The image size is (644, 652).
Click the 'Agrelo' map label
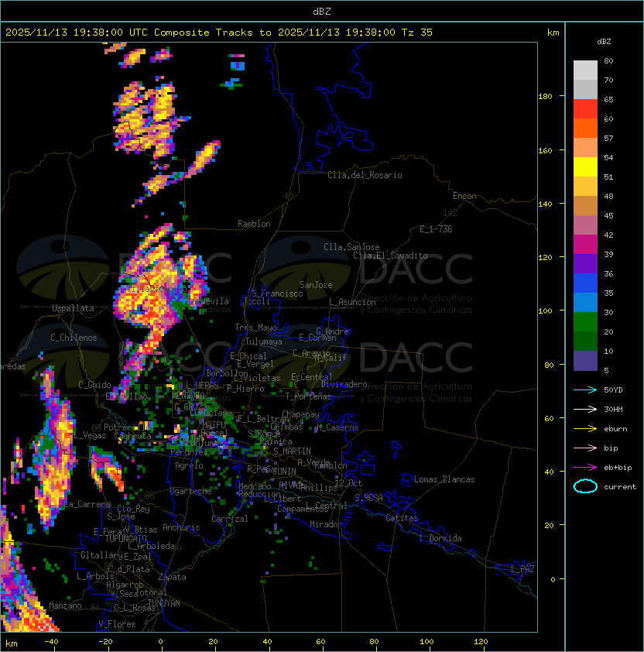[189, 465]
